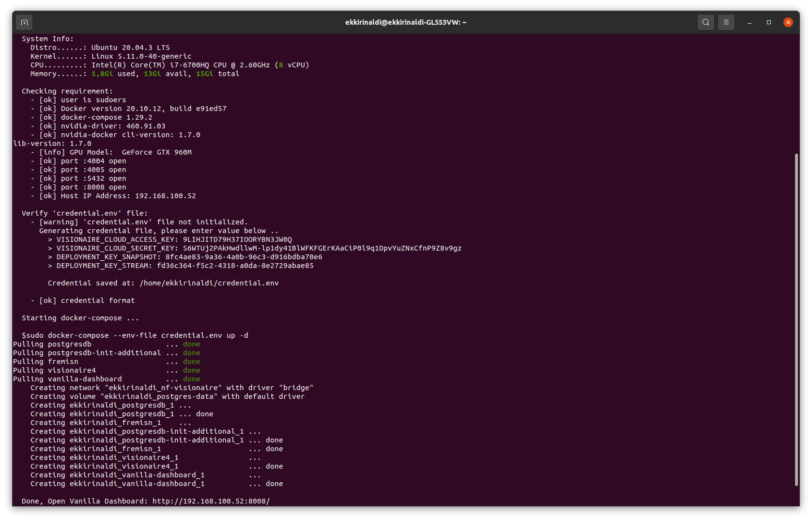Click the '[ok] user is sudoers' line

[x=78, y=100]
